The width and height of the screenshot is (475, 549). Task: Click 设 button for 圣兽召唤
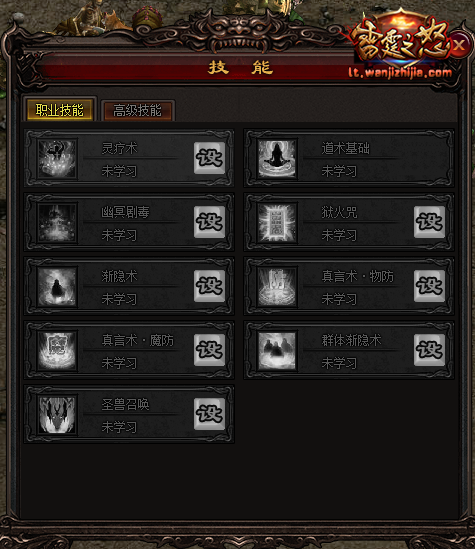point(209,414)
